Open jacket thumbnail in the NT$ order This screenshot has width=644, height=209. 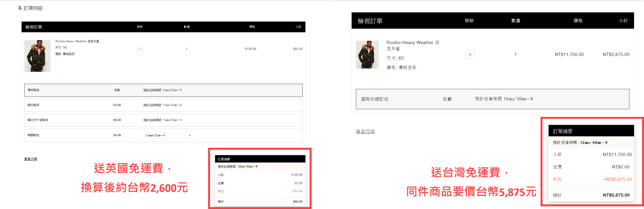pos(367,55)
